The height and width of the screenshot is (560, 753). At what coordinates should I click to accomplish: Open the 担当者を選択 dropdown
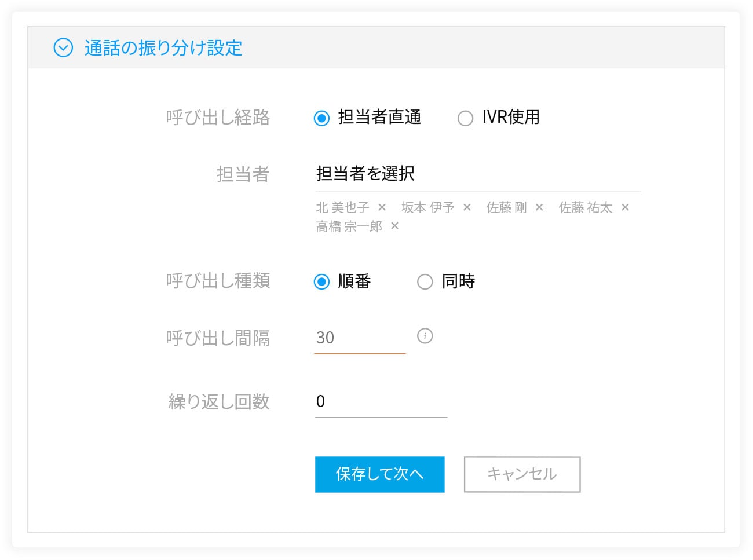pyautogui.click(x=477, y=174)
